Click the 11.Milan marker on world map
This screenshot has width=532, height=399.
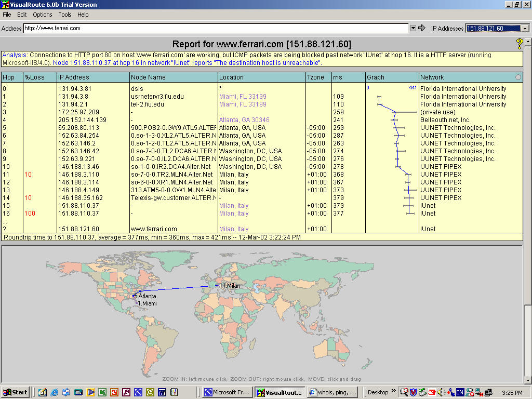coord(229,286)
